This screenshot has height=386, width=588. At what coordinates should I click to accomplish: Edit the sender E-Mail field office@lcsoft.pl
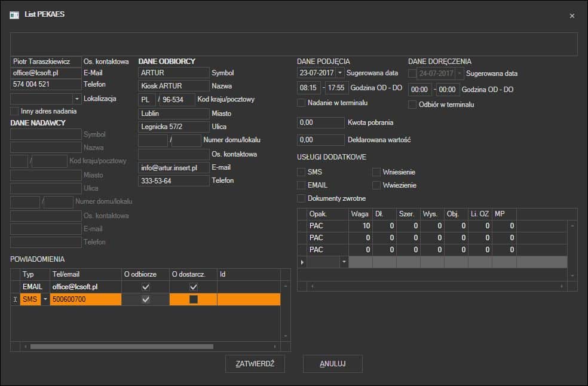click(46, 73)
